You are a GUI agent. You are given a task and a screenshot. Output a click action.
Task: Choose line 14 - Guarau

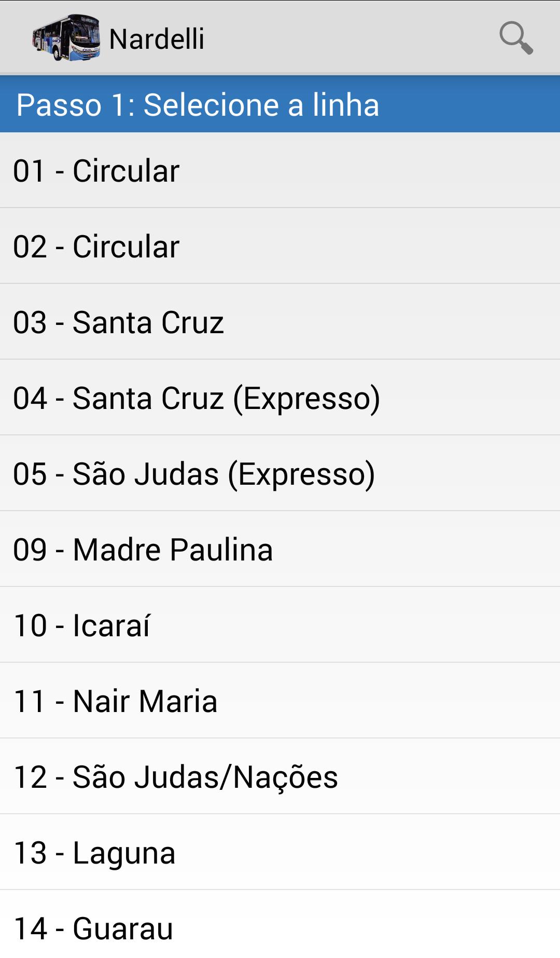[x=280, y=927]
